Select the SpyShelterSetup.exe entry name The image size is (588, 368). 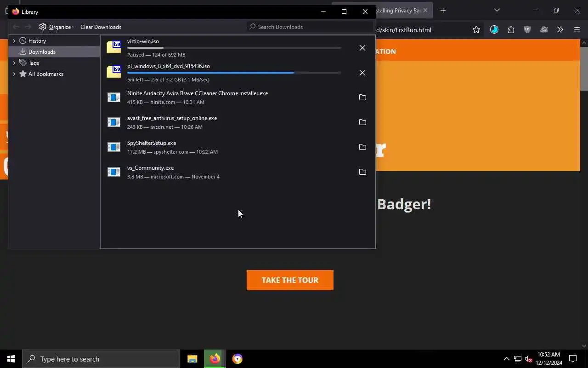pos(152,143)
